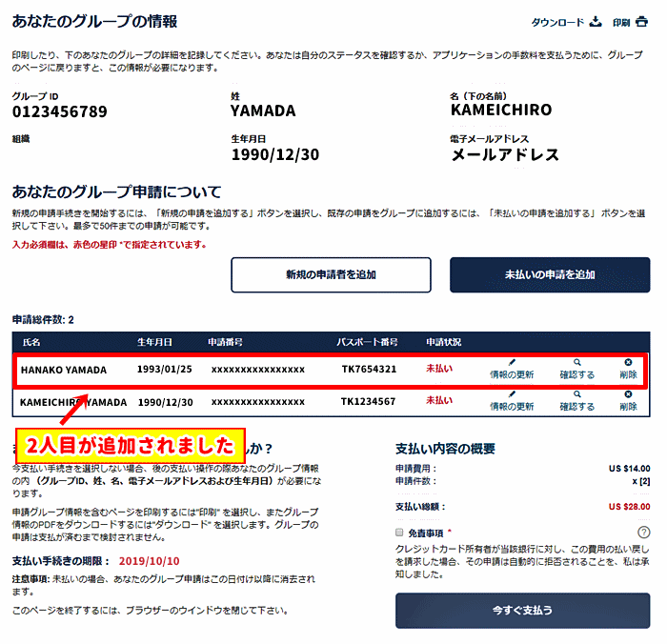The image size is (667, 644).
Task: Click 確認する link in KAMEICHIRO row
Action: (x=577, y=407)
